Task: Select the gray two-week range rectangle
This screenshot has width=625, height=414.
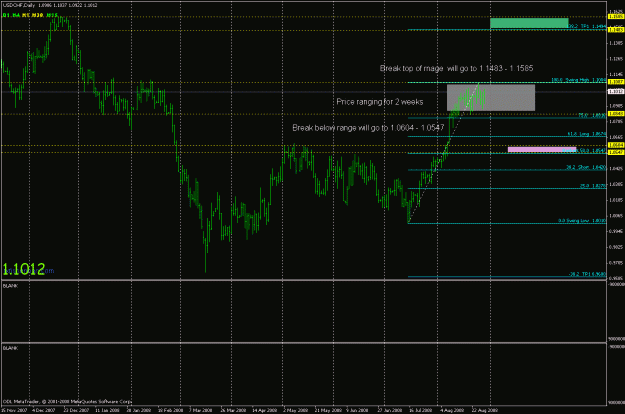Action: [x=491, y=98]
